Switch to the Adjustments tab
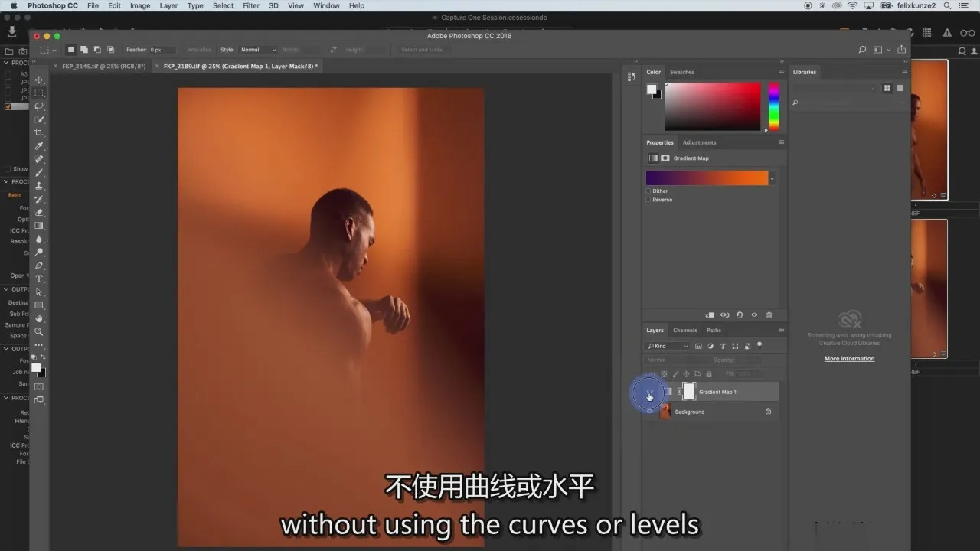The image size is (980, 551). (x=700, y=142)
